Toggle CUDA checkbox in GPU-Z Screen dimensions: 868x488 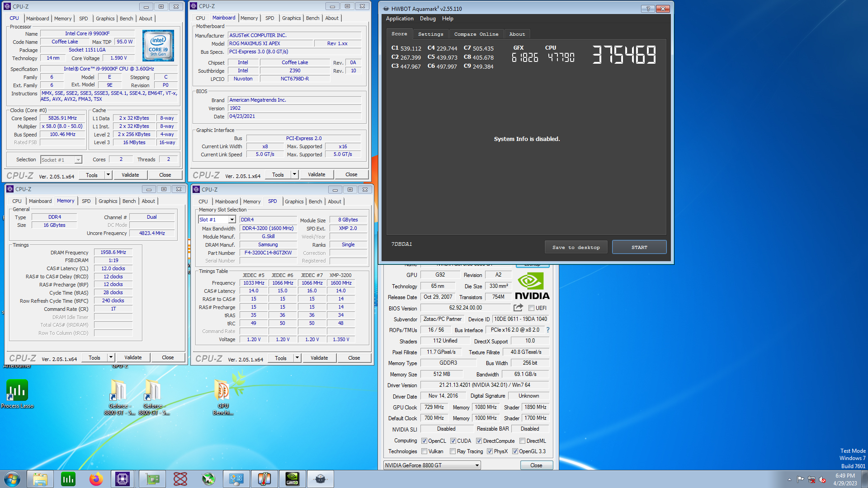(453, 441)
